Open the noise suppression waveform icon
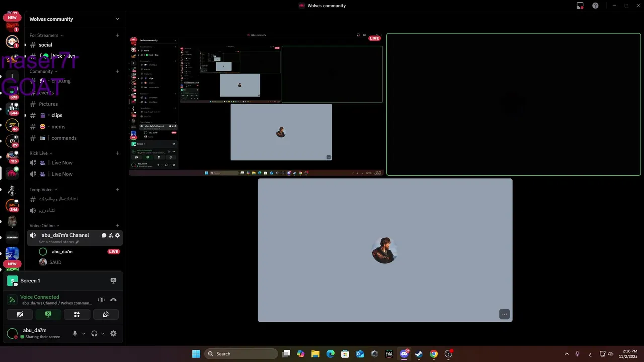 (x=101, y=300)
